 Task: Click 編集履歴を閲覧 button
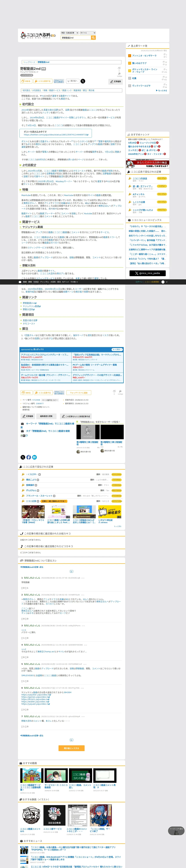pyautogui.click(x=46, y=416)
